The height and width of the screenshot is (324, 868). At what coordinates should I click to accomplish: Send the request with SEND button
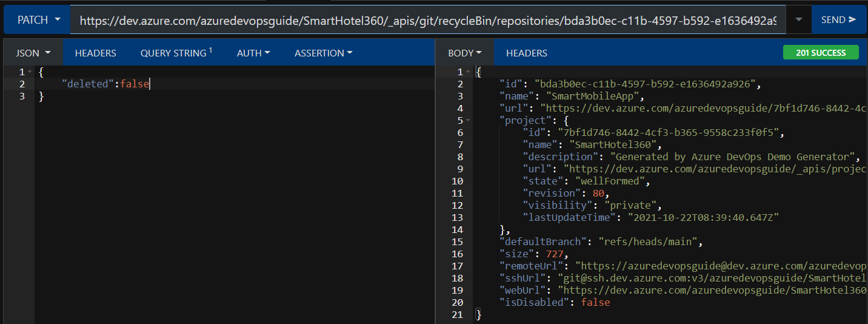[x=838, y=20]
